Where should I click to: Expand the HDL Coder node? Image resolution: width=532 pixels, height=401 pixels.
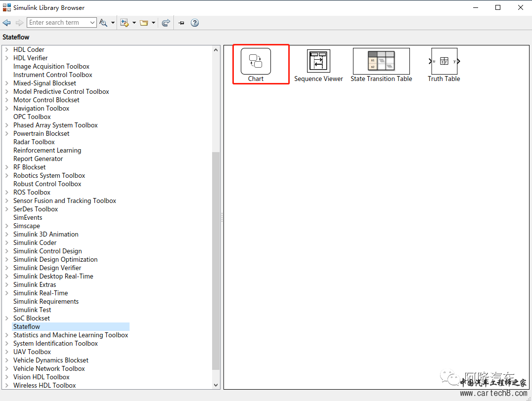point(7,49)
